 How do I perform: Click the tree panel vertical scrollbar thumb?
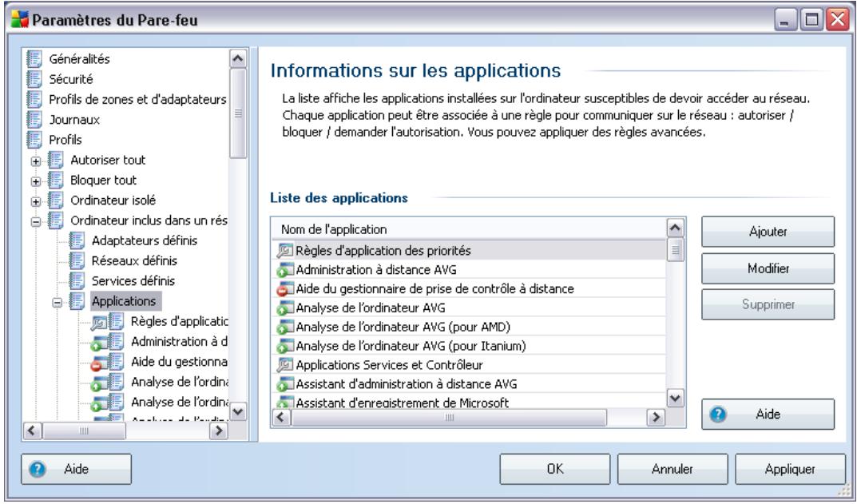coord(238,113)
